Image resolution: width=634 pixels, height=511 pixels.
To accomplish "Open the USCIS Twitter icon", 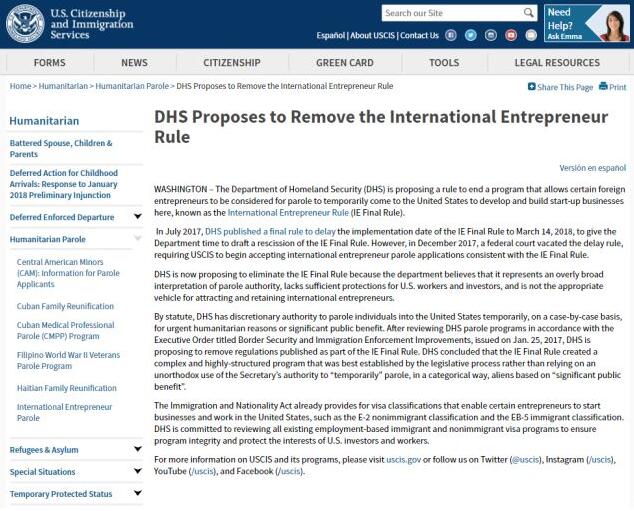I will click(471, 35).
